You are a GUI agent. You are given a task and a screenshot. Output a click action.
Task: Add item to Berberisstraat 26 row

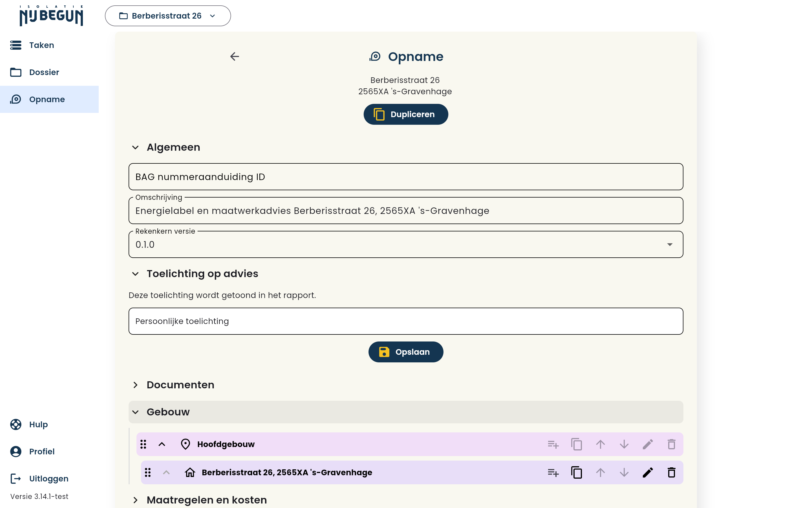(553, 472)
